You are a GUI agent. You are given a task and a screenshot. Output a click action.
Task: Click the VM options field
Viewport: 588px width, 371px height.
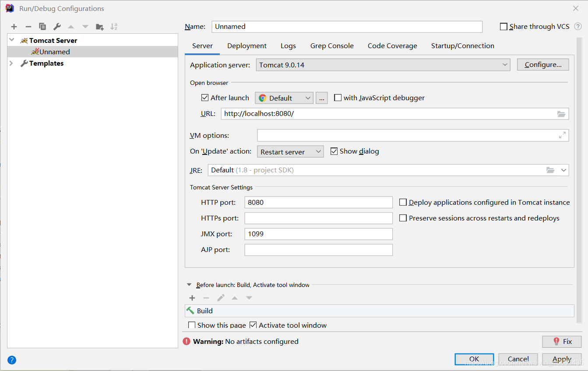coord(413,135)
